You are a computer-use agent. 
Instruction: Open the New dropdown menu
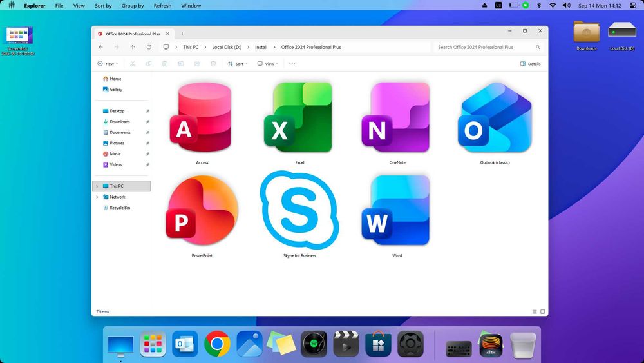(x=108, y=64)
